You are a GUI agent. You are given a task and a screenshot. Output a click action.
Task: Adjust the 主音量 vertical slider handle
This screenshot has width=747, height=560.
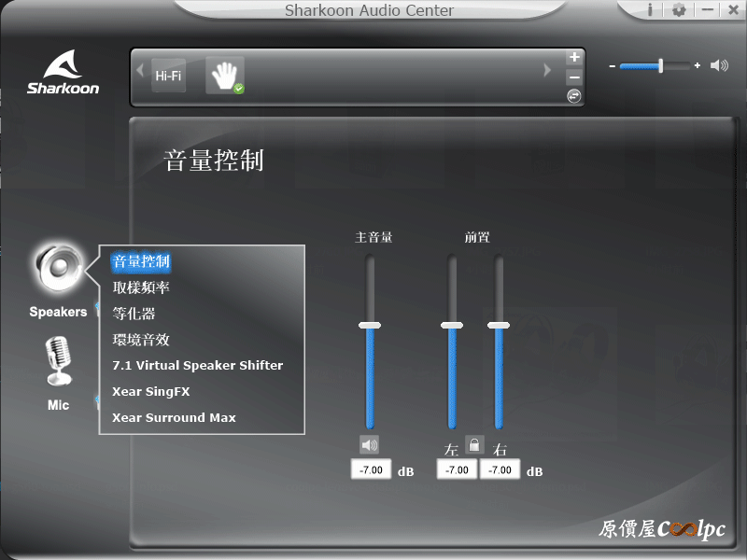[370, 325]
